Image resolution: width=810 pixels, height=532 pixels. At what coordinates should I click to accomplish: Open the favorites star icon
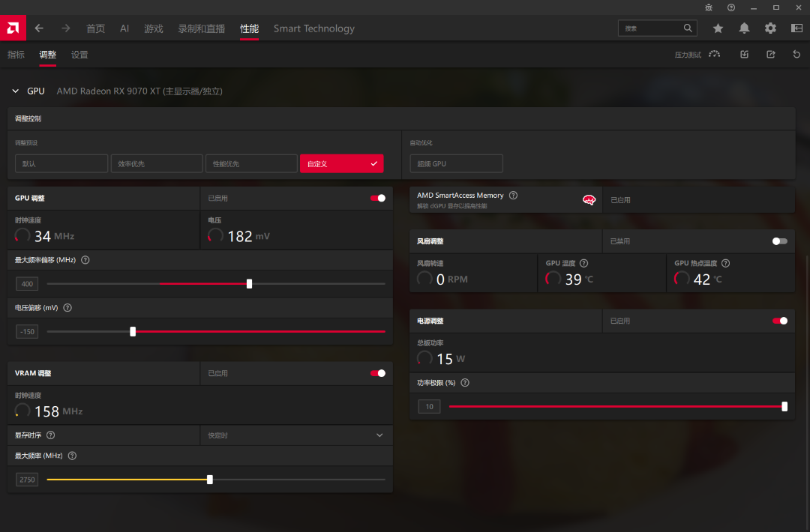tap(718, 28)
